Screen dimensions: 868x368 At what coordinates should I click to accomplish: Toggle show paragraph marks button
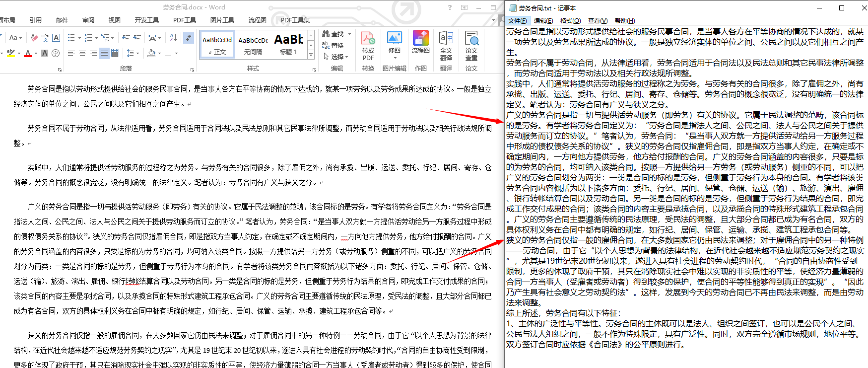point(189,38)
